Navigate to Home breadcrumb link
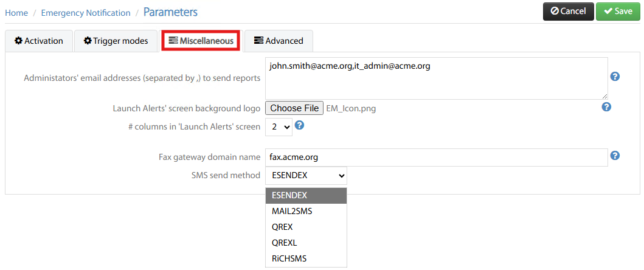Image resolution: width=644 pixels, height=270 pixels. point(16,13)
